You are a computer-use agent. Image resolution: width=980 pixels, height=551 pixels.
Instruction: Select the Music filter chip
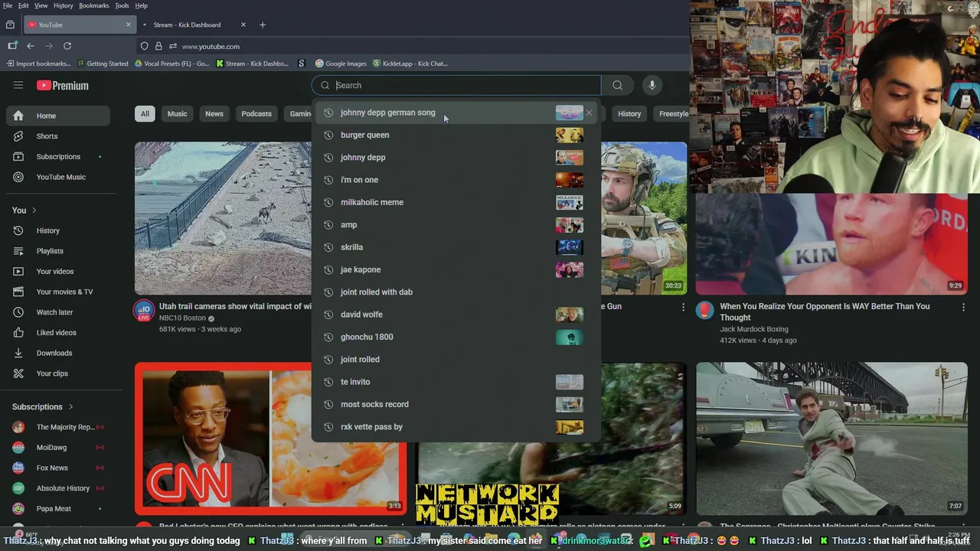[x=177, y=114]
